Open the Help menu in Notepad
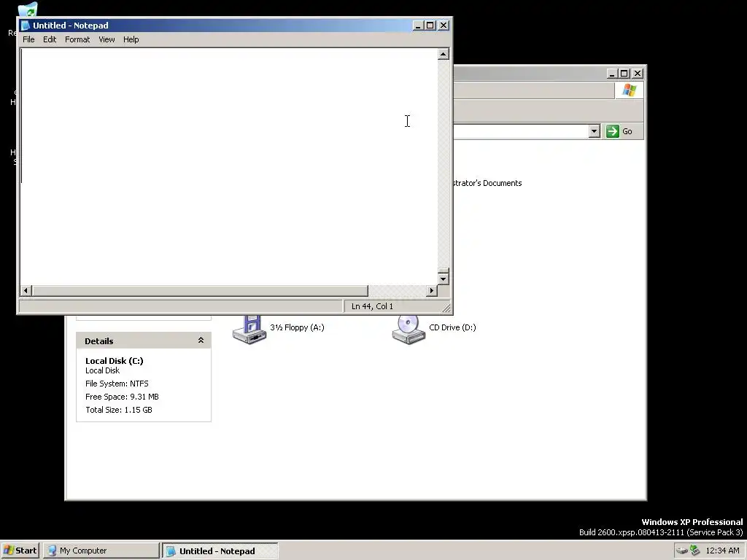747x560 pixels. coord(131,39)
